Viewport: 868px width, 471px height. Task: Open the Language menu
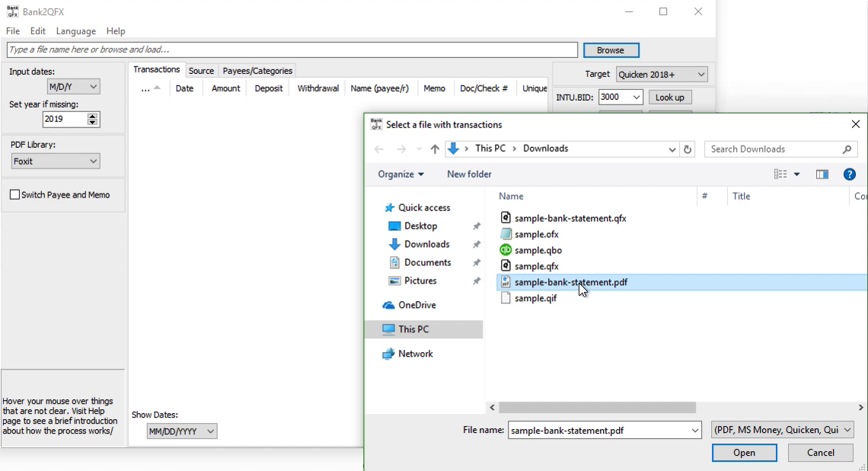(76, 31)
